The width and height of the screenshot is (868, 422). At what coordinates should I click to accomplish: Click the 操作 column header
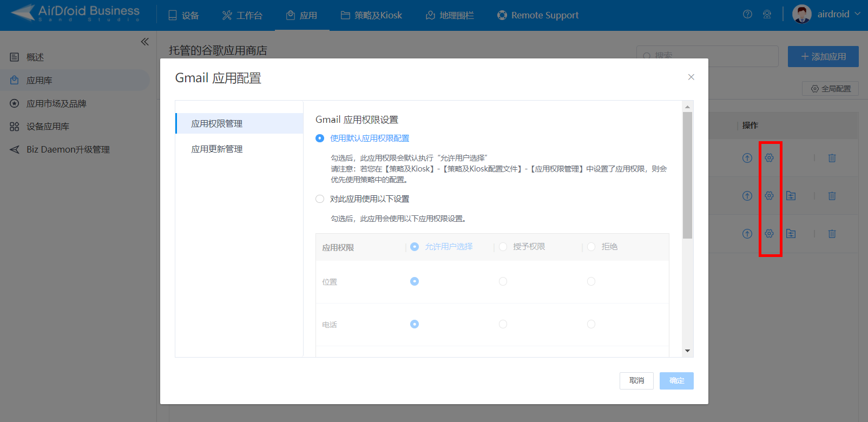tap(750, 126)
